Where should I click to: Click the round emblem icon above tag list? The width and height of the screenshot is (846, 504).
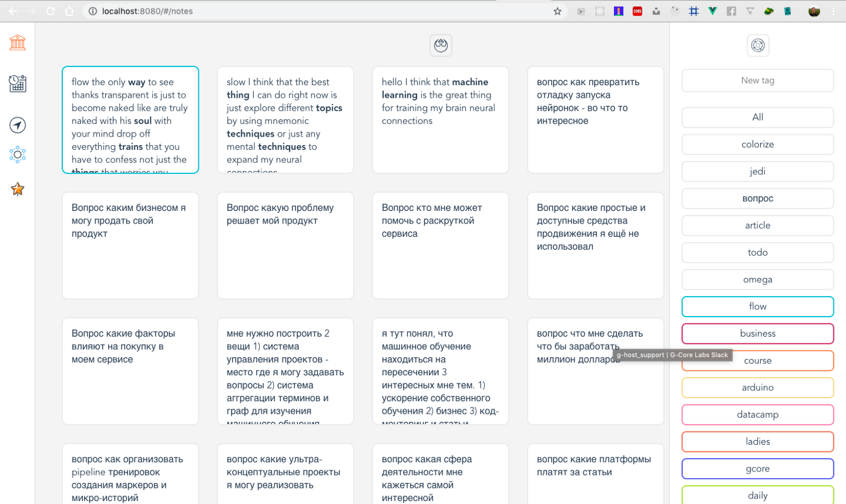[758, 45]
